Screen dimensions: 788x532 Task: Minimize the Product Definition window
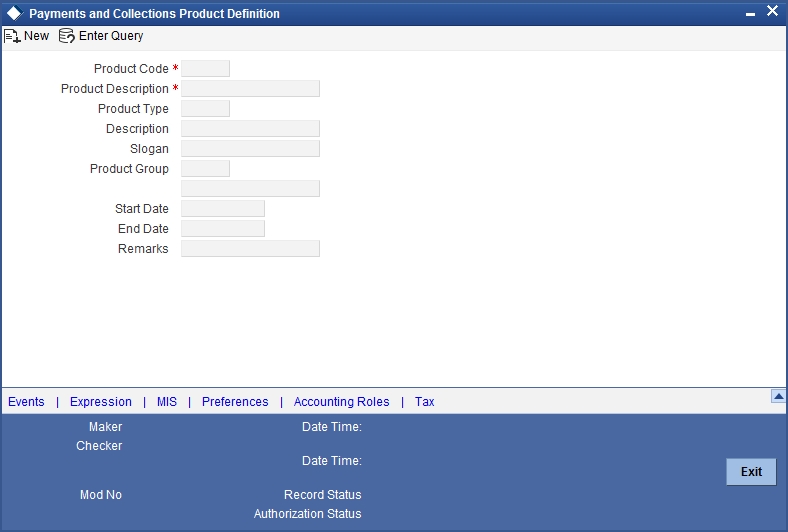tap(750, 15)
